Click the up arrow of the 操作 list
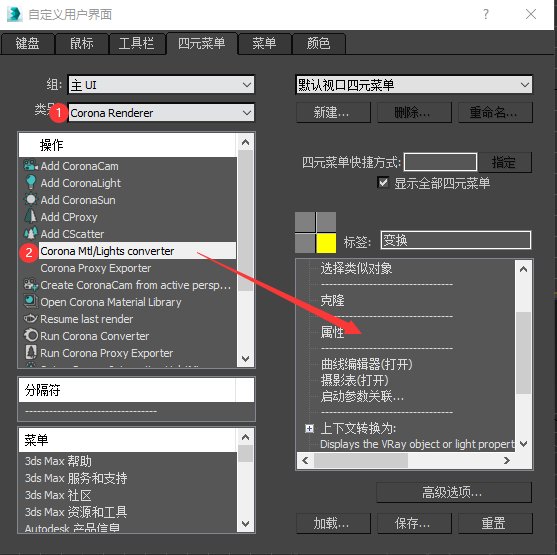The height and width of the screenshot is (555, 557). [x=245, y=142]
